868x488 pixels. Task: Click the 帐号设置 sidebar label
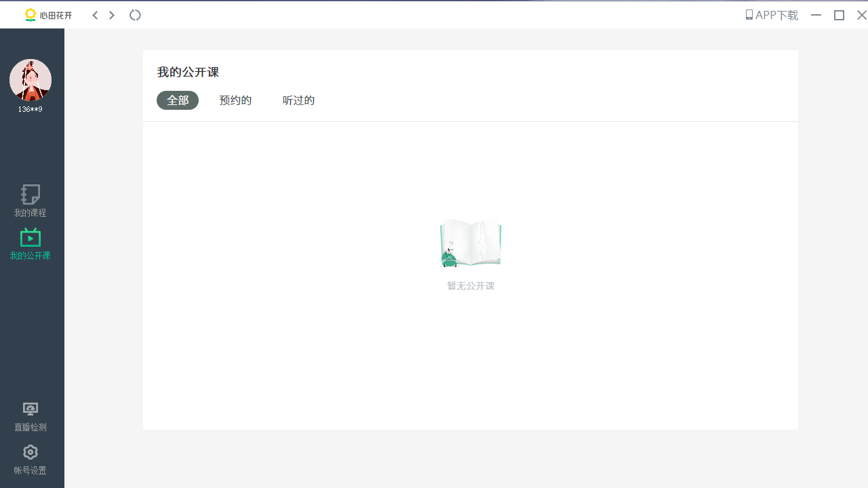click(x=30, y=469)
